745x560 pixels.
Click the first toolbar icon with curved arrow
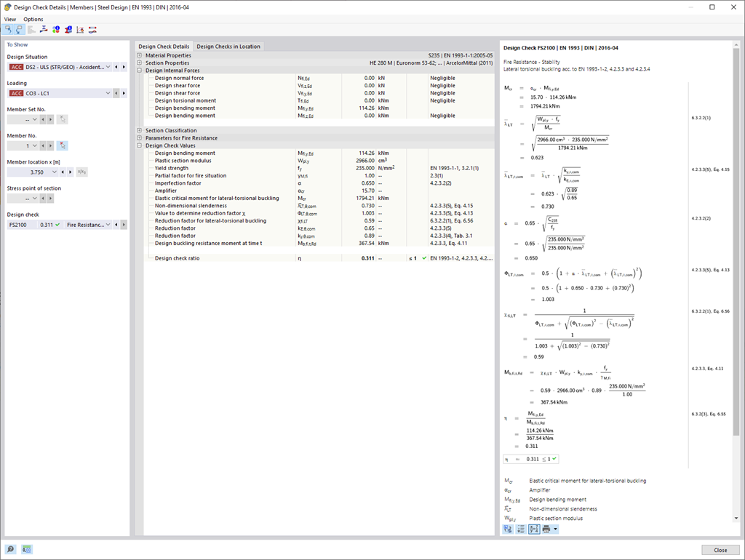pyautogui.click(x=7, y=30)
